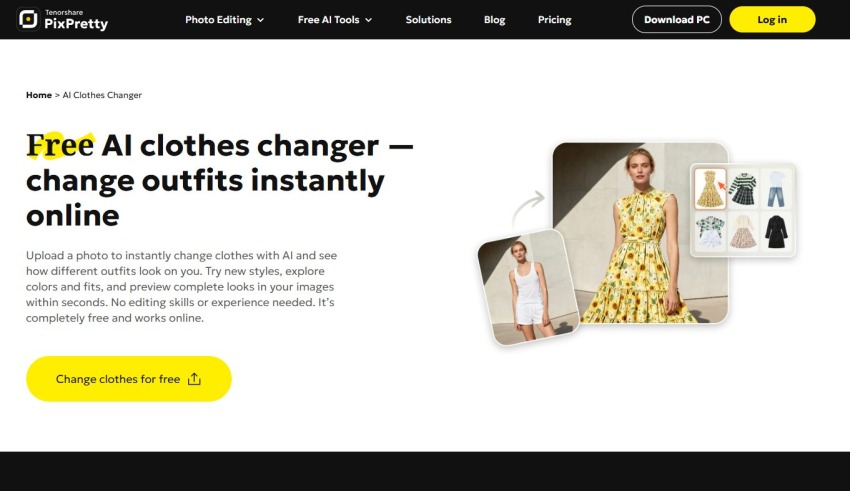Pick the green floral shirt outfit

pyautogui.click(x=710, y=231)
